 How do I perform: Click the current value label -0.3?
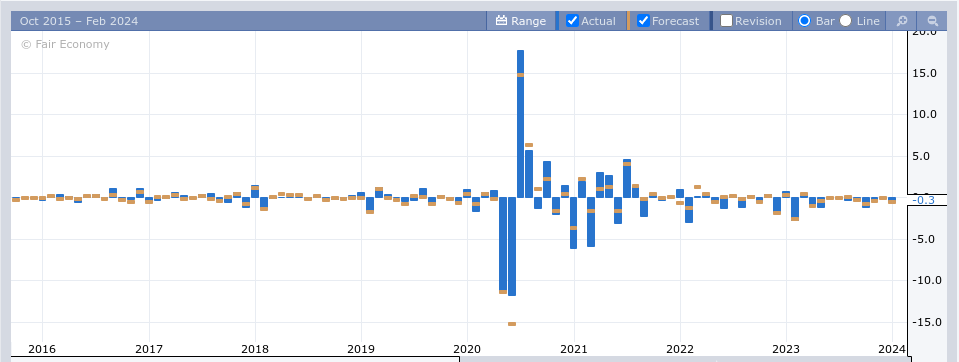923,200
